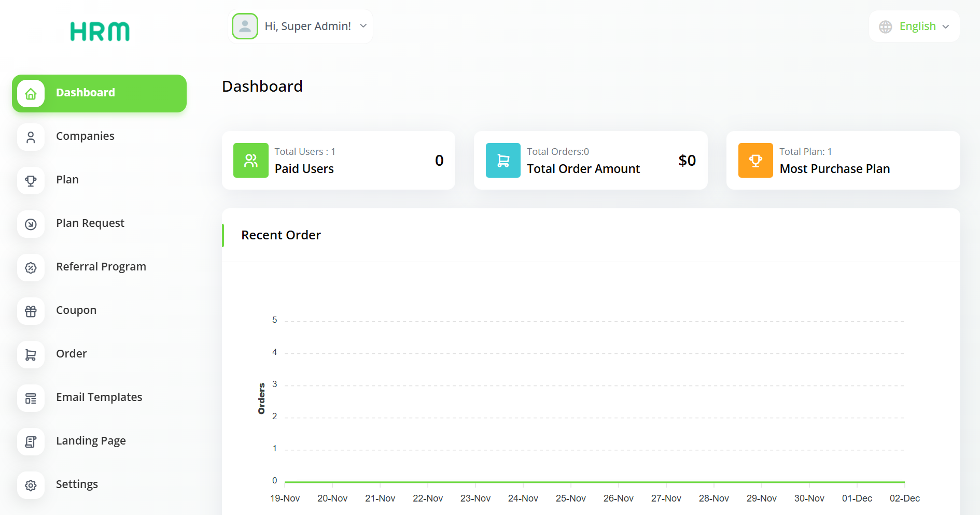Viewport: 980px width, 515px height.
Task: Go to the Referral Program page
Action: tap(101, 267)
